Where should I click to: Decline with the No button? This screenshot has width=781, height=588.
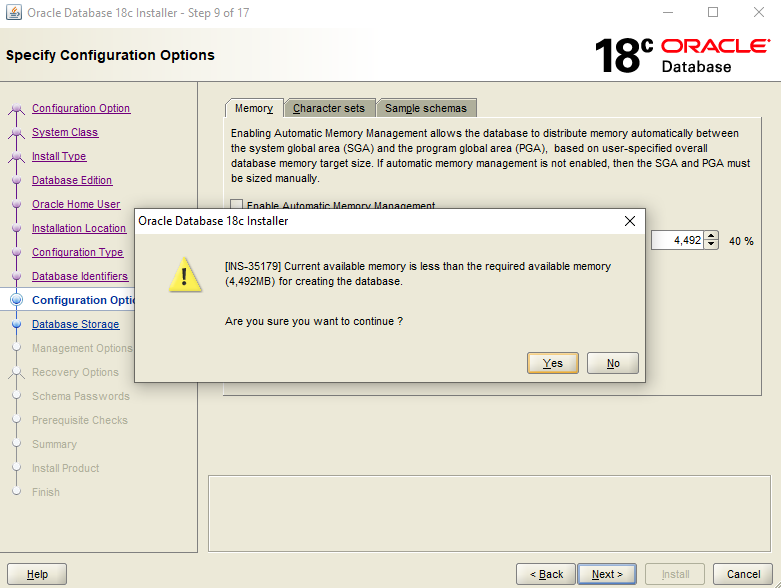point(613,363)
